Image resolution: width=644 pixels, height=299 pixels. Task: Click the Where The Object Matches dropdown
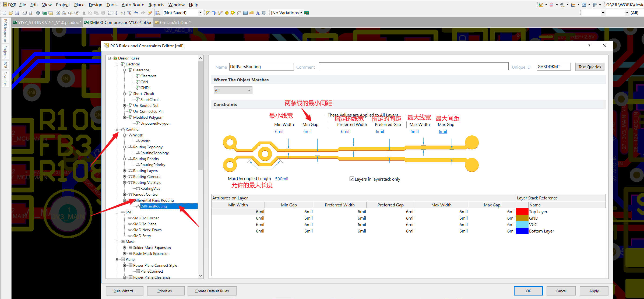point(232,90)
